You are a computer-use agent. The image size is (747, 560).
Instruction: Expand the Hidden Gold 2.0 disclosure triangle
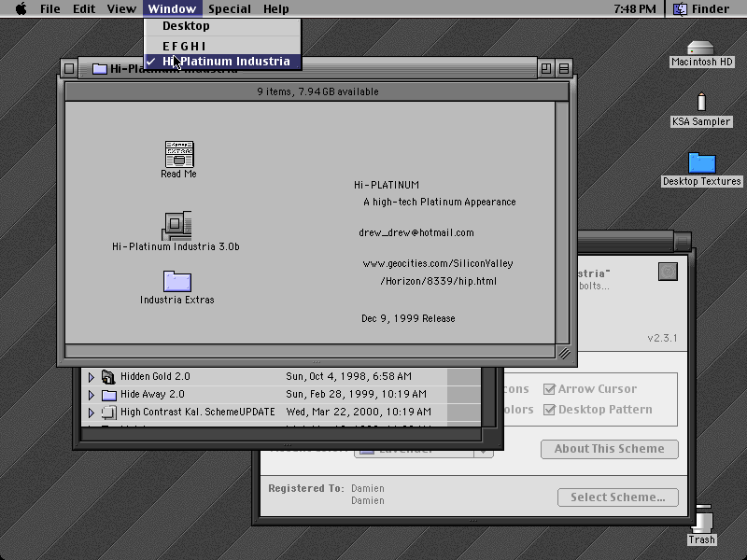pyautogui.click(x=91, y=377)
